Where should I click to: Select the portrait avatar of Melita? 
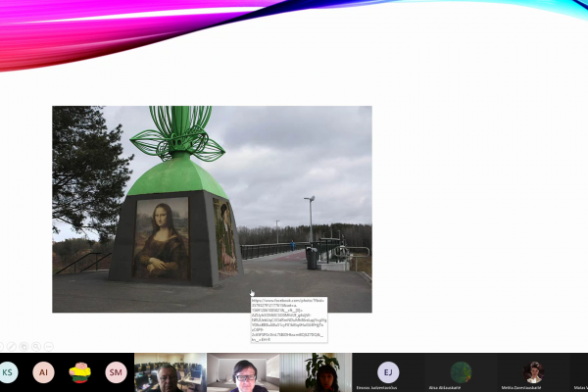(533, 372)
